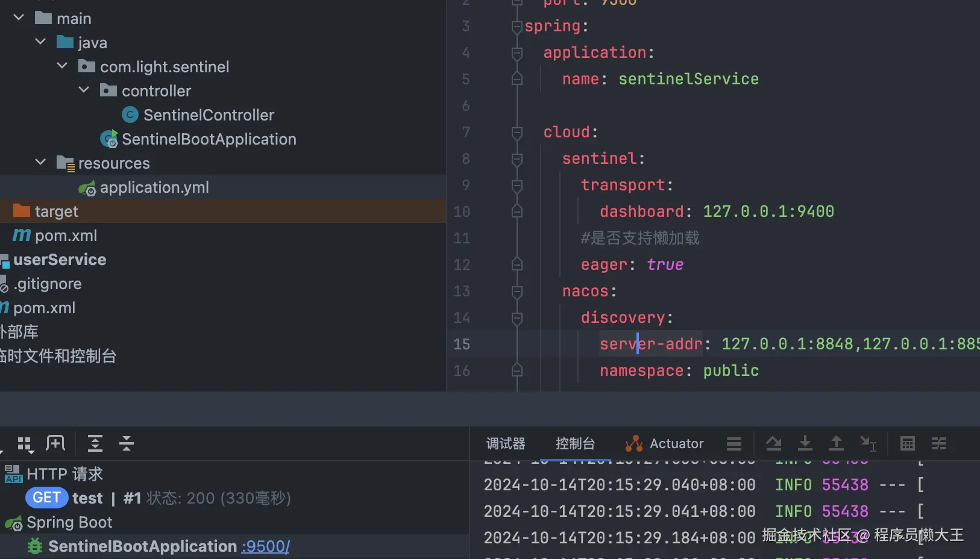Image resolution: width=980 pixels, height=559 pixels.
Task: Open the :9500/ link of SentinelBootApplication
Action: point(265,546)
